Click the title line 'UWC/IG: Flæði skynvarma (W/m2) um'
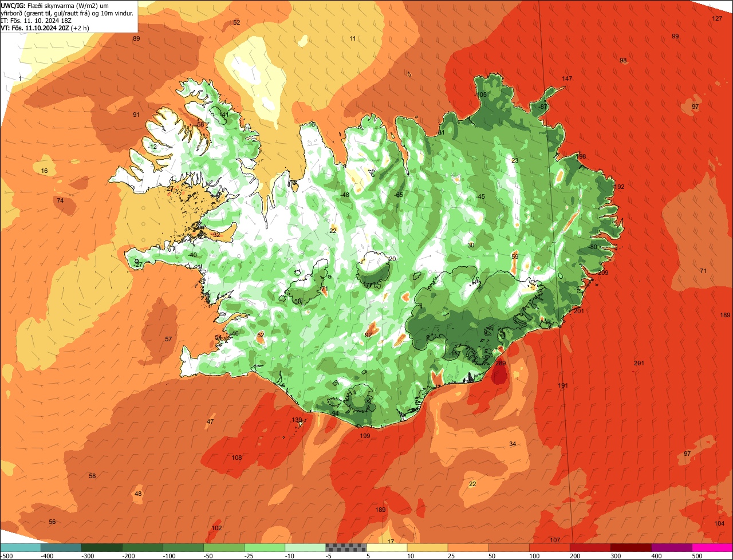Screen dimensions: 733x560 pyautogui.click(x=55, y=5)
